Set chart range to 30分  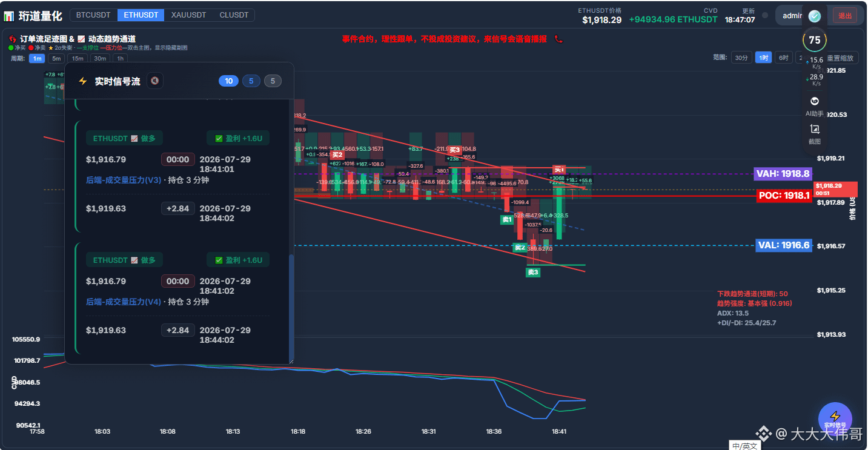pos(741,58)
